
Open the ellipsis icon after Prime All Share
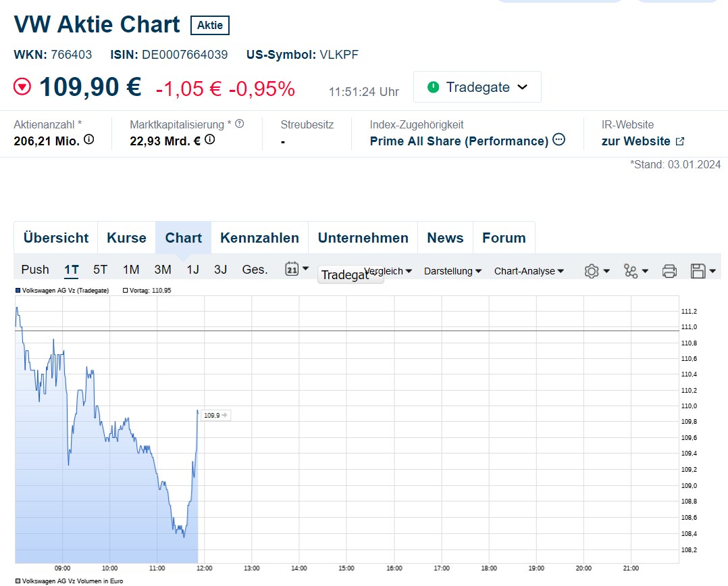pos(559,140)
